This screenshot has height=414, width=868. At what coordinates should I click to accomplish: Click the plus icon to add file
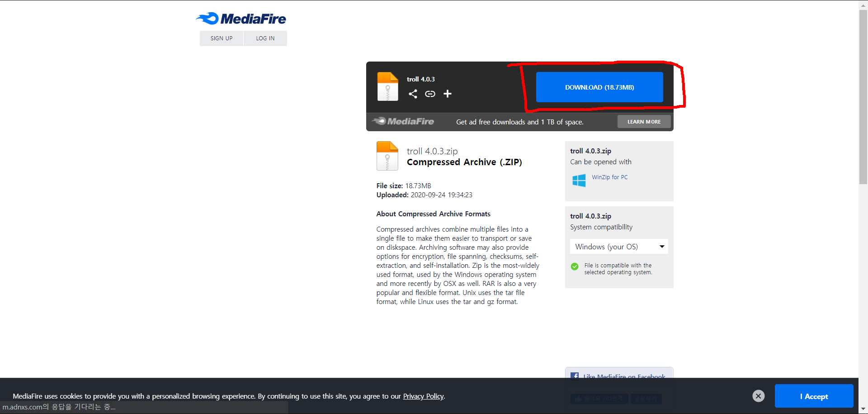(x=448, y=94)
